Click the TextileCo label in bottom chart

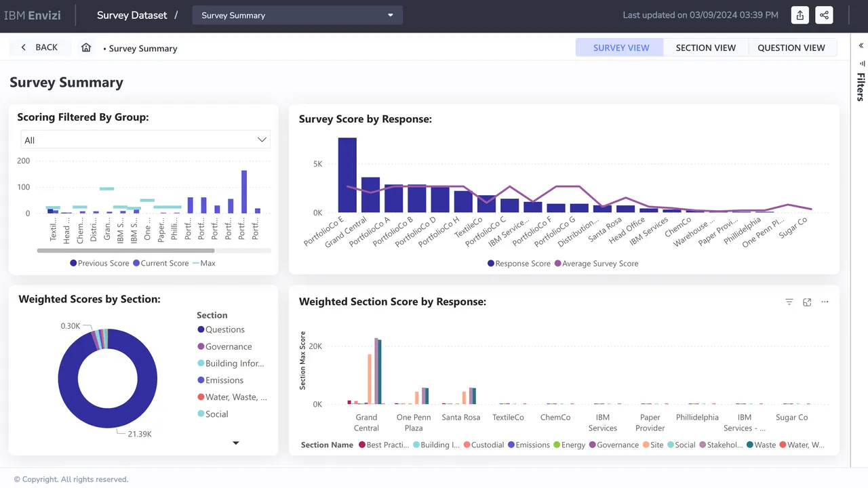[508, 418]
